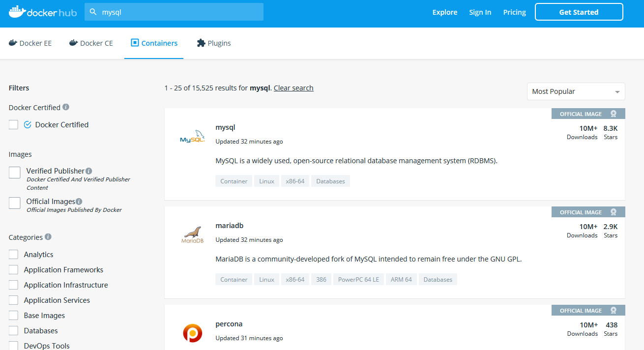Click the MySQL description text
Viewport: 644px width, 350px height.
(356, 161)
